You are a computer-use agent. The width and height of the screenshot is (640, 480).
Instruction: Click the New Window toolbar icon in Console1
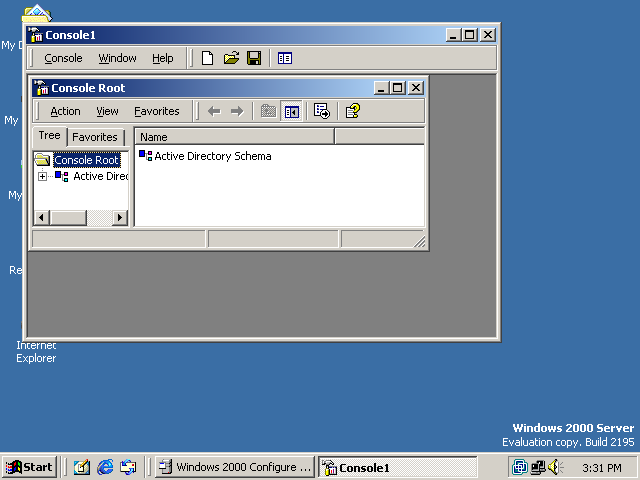coord(284,58)
